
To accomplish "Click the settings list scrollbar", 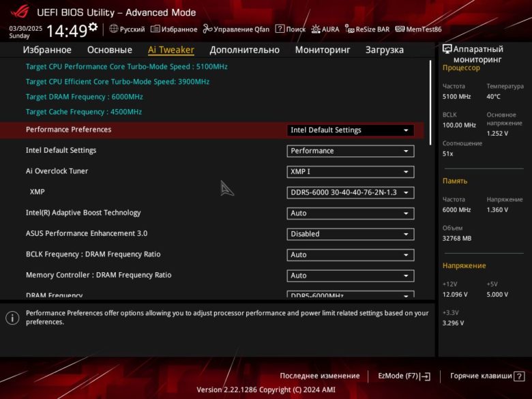I will click(x=430, y=103).
